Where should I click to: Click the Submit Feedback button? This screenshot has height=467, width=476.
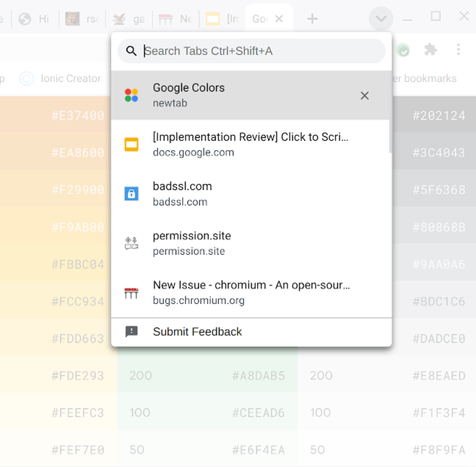click(197, 332)
